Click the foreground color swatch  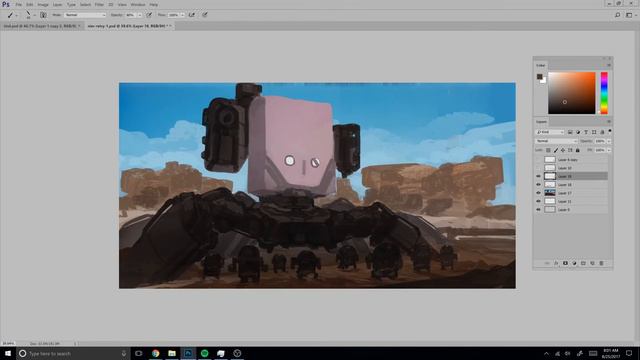540,76
